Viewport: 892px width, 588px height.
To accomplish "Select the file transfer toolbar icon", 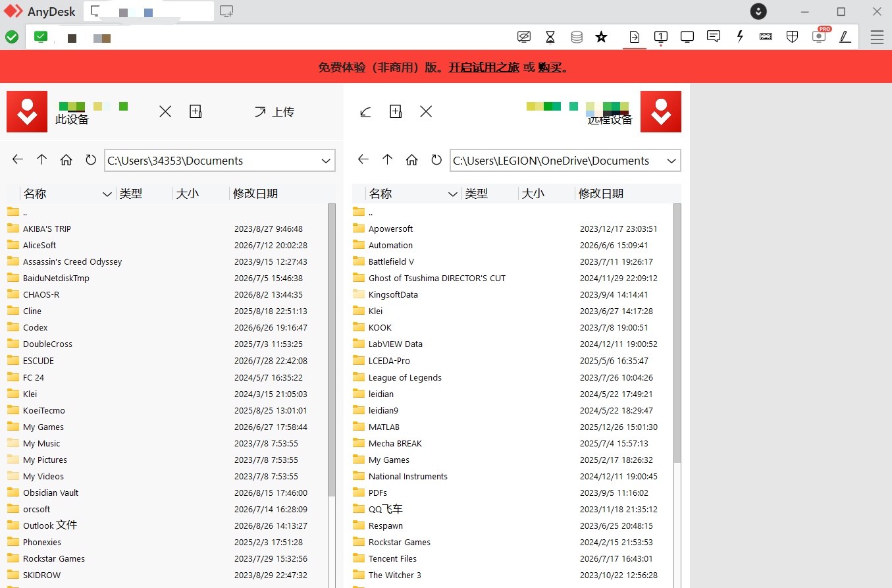I will pos(635,37).
